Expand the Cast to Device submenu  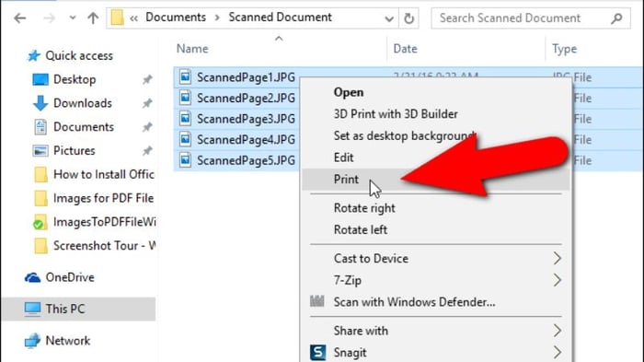click(x=557, y=258)
